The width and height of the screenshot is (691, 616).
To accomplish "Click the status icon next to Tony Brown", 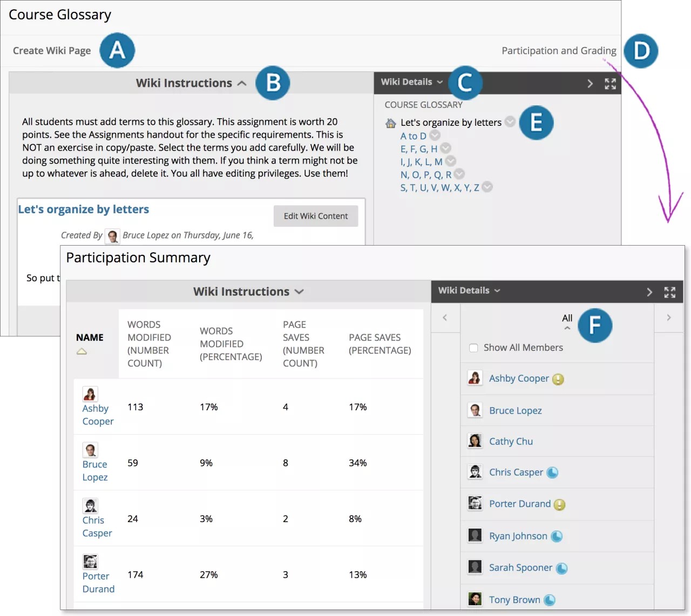I will [x=550, y=600].
